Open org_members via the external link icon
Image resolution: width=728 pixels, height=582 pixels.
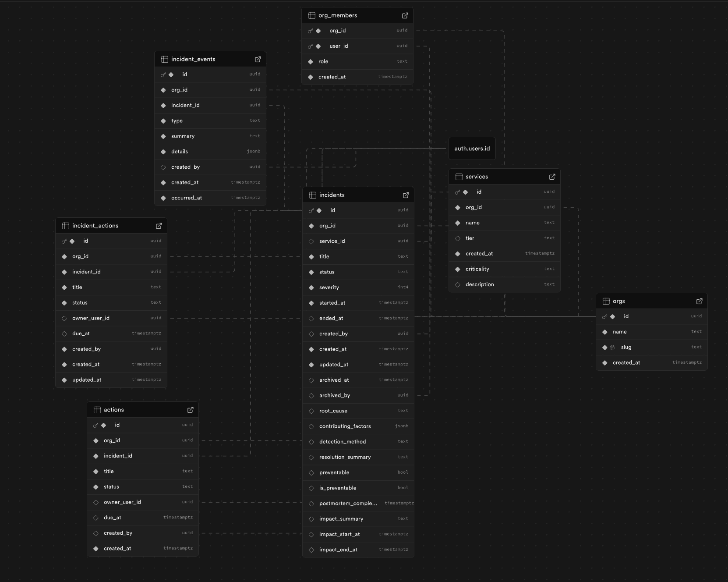tap(404, 15)
